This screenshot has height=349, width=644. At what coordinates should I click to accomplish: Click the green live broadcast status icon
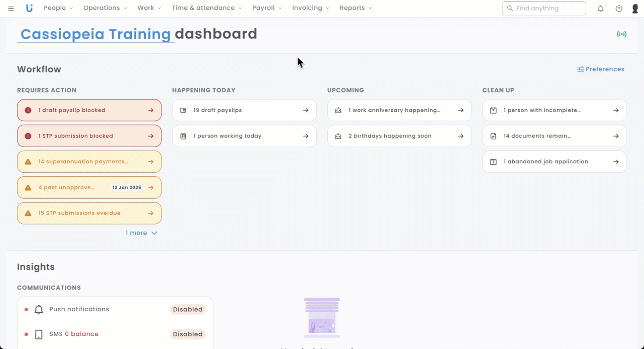coord(621,34)
